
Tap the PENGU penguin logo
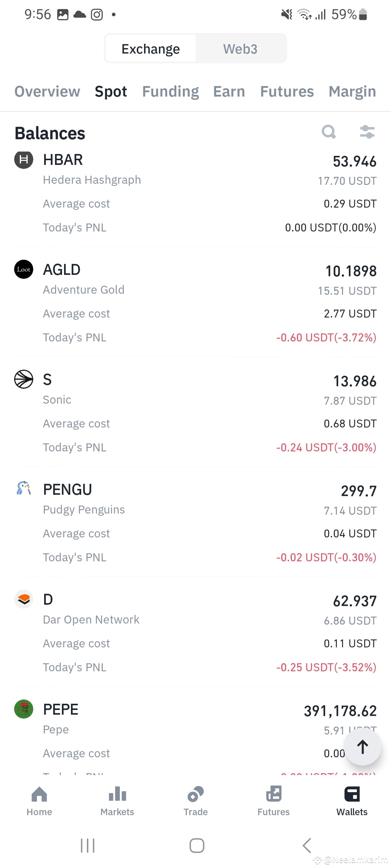(x=24, y=489)
